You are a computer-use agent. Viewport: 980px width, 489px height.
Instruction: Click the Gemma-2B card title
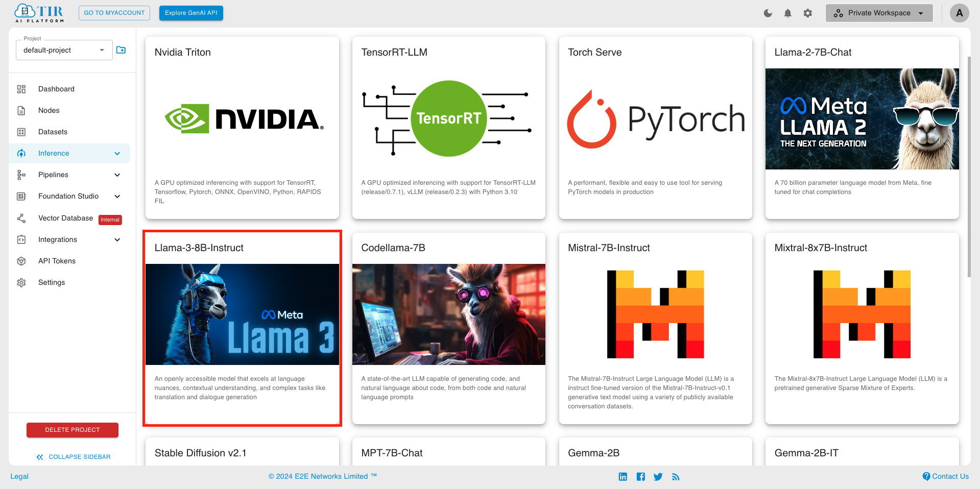pos(593,453)
